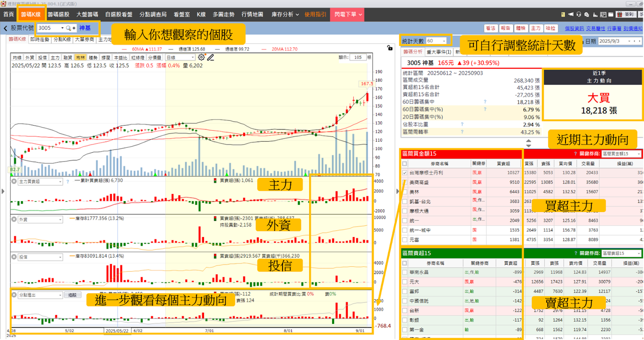Tick the 美商高盛 row checkbox
The width and height of the screenshot is (644, 340).
click(404, 182)
